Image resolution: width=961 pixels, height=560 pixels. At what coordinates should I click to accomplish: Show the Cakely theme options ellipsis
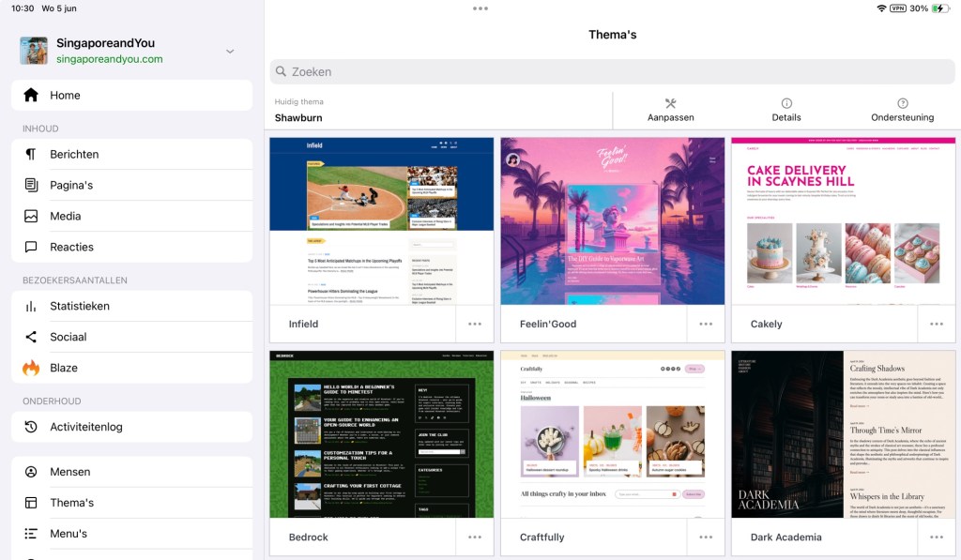coord(937,324)
